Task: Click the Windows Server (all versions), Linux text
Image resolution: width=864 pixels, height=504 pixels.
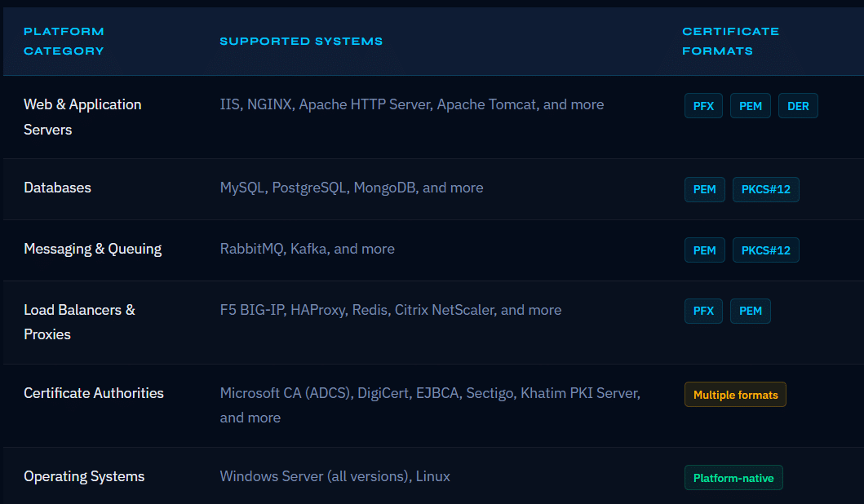Action: click(x=335, y=476)
